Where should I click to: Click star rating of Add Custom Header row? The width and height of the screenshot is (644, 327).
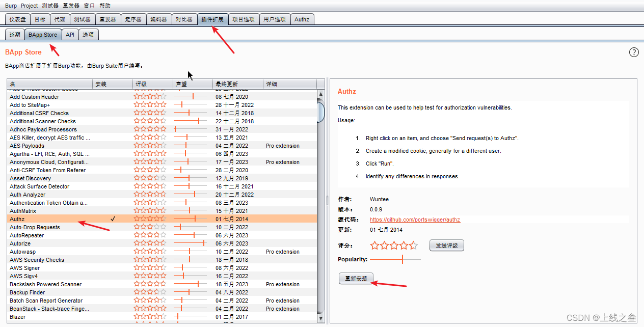[150, 97]
